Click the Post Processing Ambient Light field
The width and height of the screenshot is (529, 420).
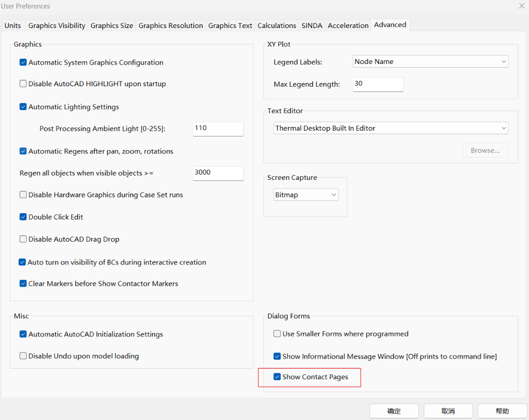pos(218,129)
